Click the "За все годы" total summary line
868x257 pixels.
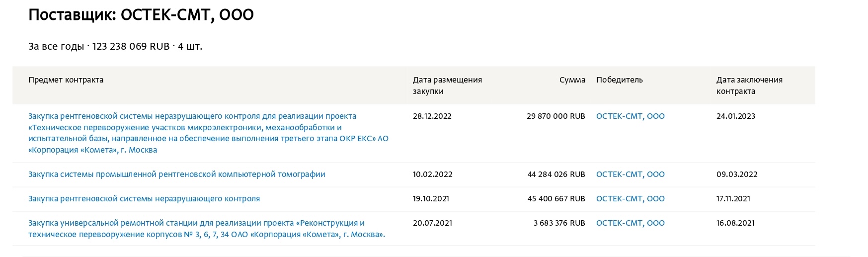(115, 47)
